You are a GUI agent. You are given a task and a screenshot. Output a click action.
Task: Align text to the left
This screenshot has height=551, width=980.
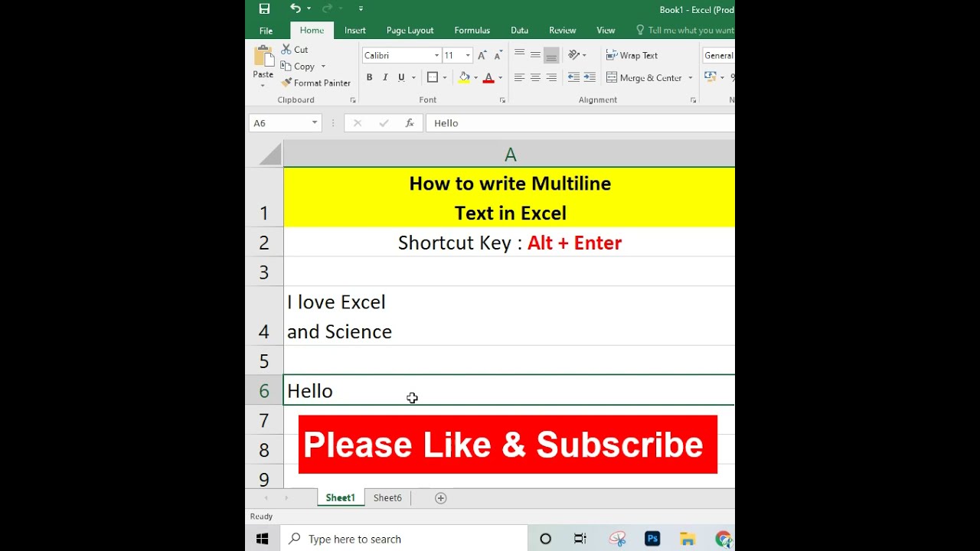[519, 77]
